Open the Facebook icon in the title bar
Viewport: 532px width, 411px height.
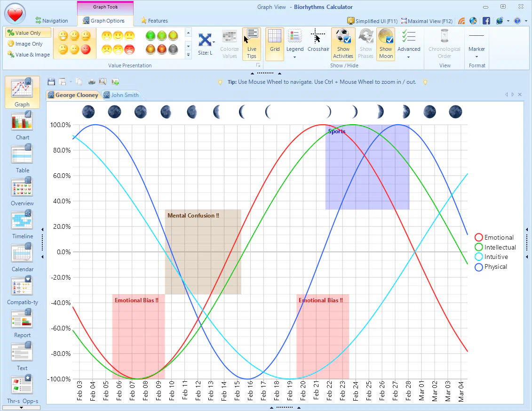point(486,21)
